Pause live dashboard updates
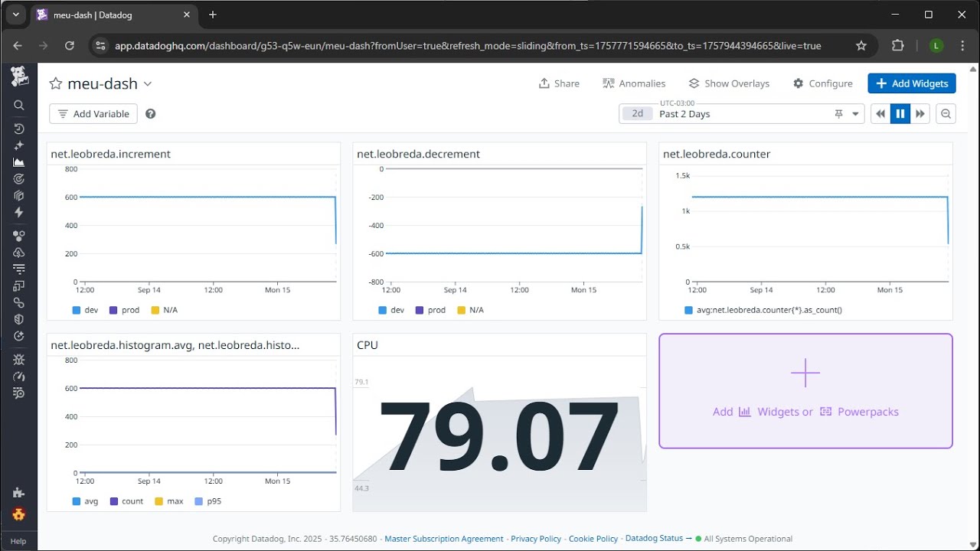 pyautogui.click(x=900, y=114)
